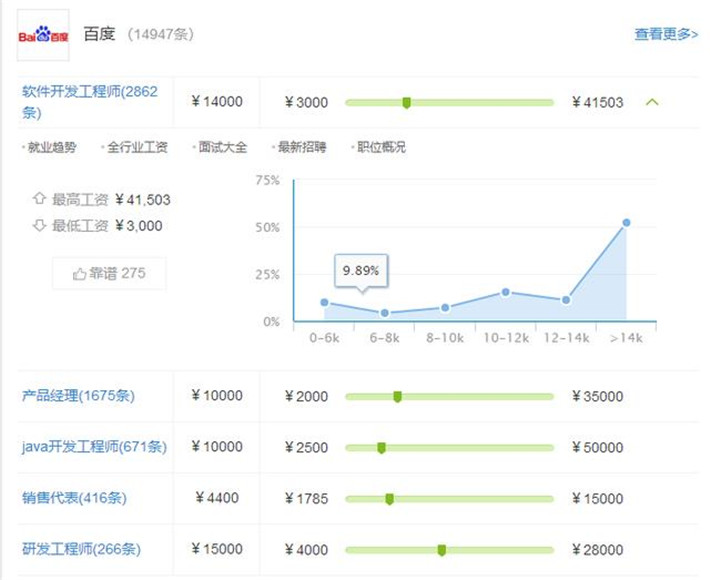Open the 查看更多> link
The width and height of the screenshot is (710, 580).
coord(665,34)
